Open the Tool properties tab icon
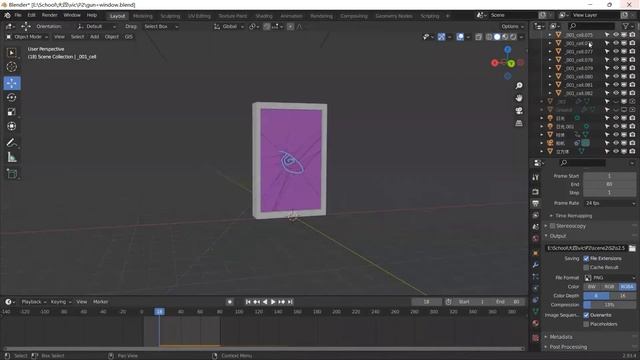 [x=536, y=178]
